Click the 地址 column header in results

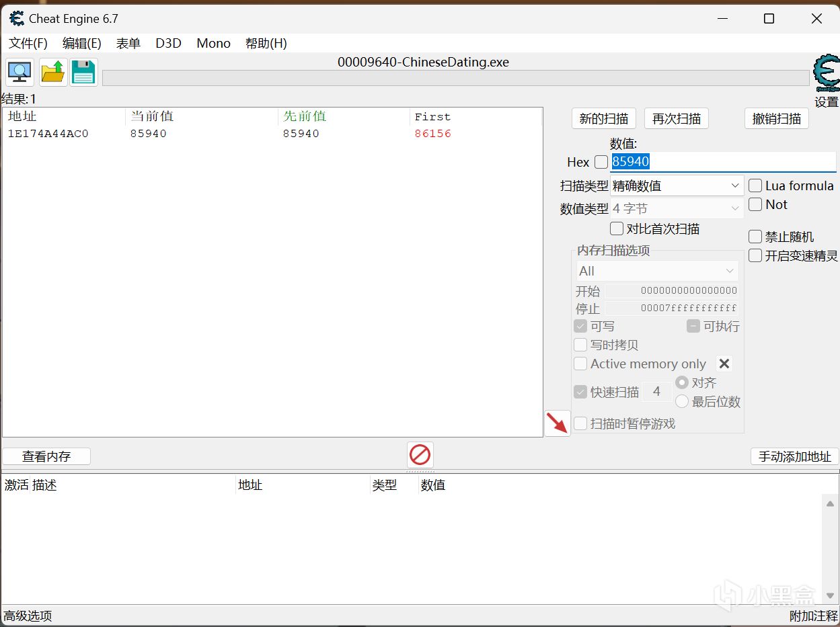(65, 116)
